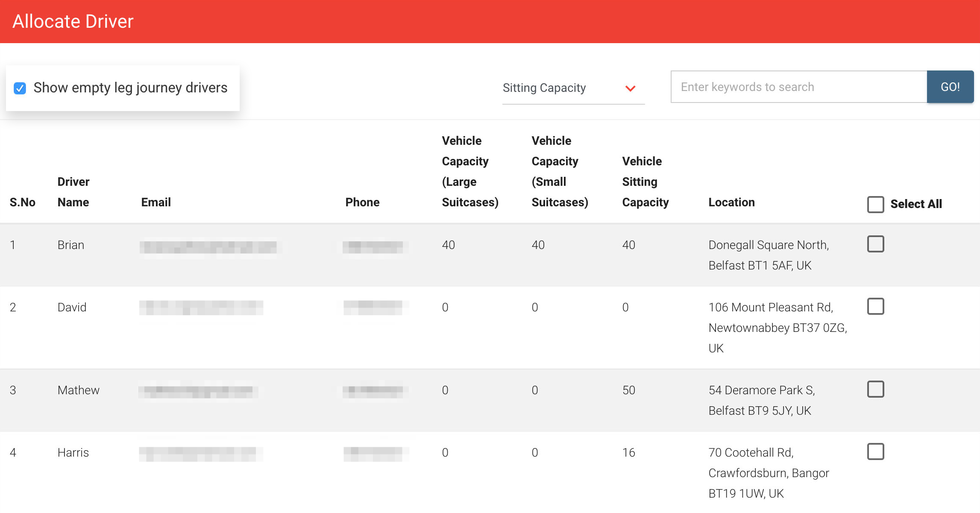Viewport: 980px width, 513px height.
Task: Click Brian's blurred email cell
Action: tap(208, 247)
